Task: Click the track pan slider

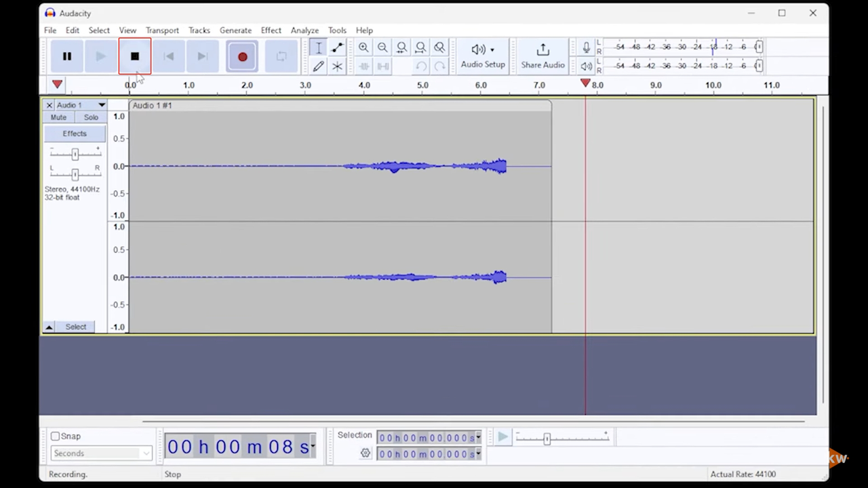Action: click(75, 174)
